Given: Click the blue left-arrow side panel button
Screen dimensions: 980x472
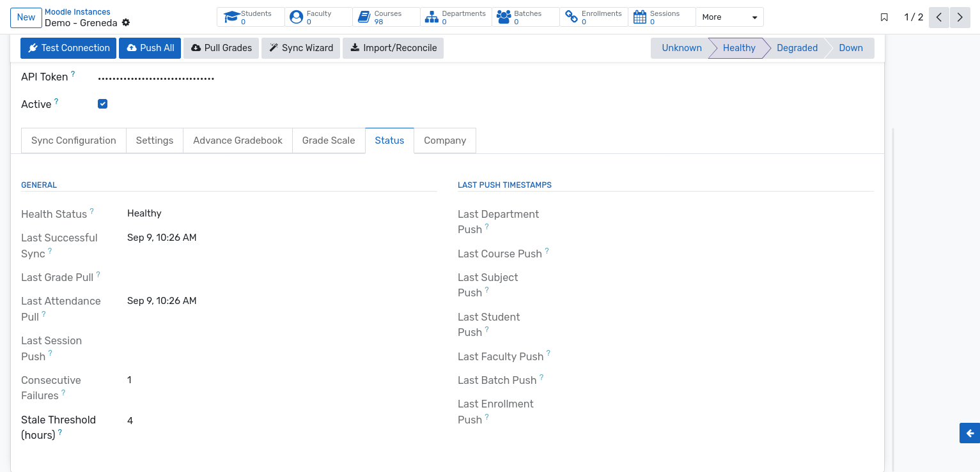Looking at the screenshot, I should pos(970,433).
